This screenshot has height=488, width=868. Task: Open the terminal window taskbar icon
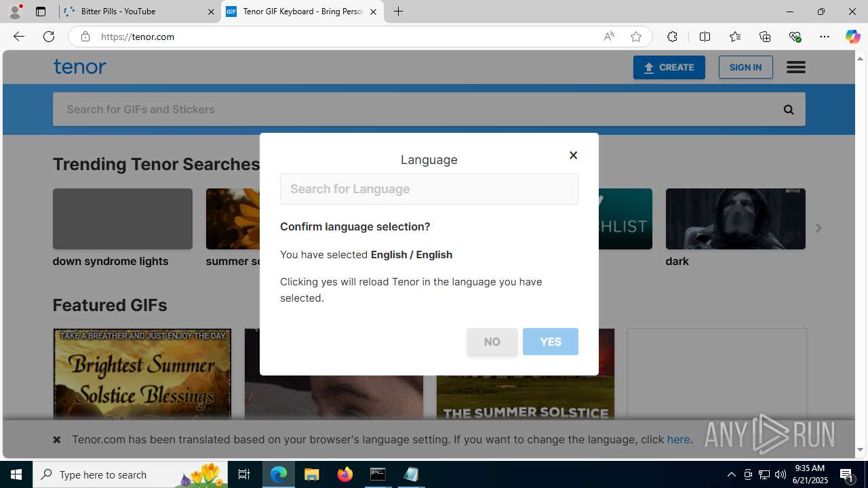(378, 474)
